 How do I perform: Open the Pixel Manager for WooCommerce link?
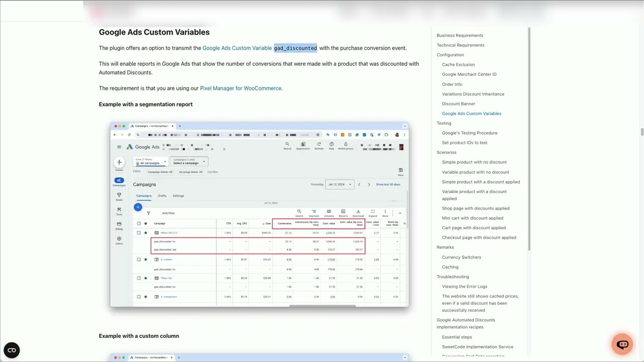240,88
